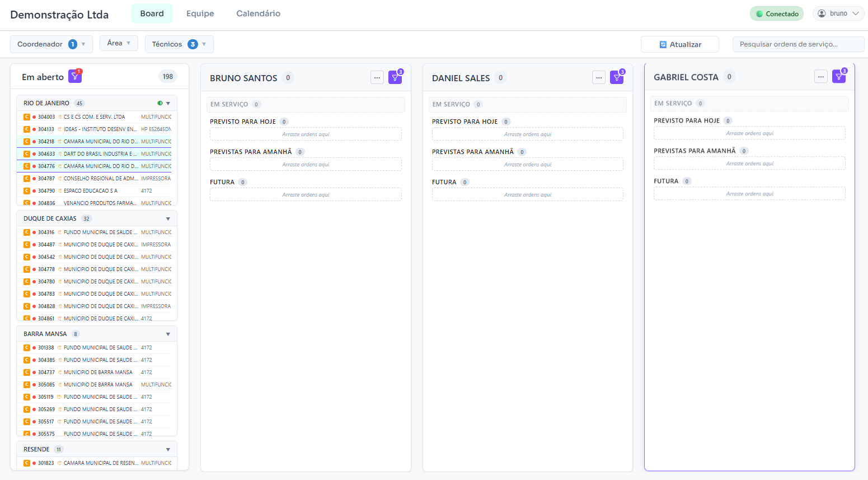Switch to the Calendário tab

click(258, 13)
